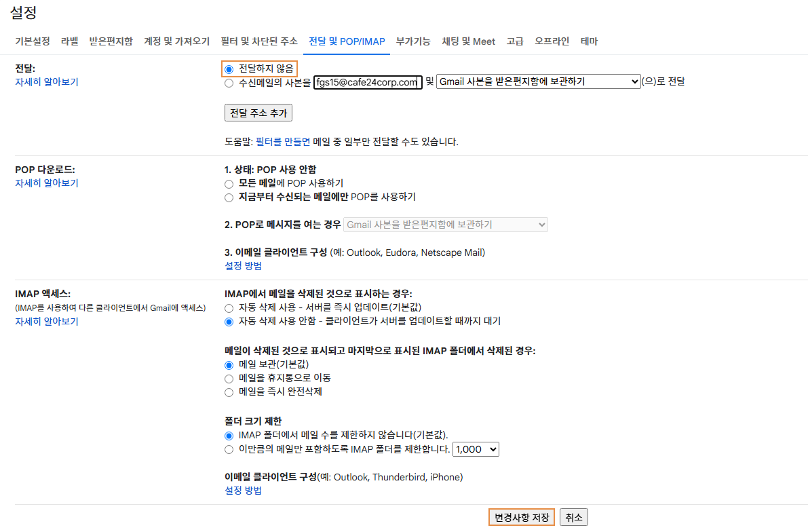Select "메일을 휴지통으로 이동" radio option
This screenshot has width=808, height=532.
[229, 378]
